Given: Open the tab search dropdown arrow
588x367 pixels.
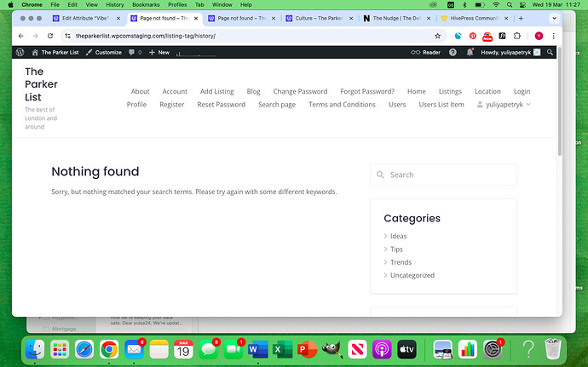Looking at the screenshot, I should (x=554, y=19).
